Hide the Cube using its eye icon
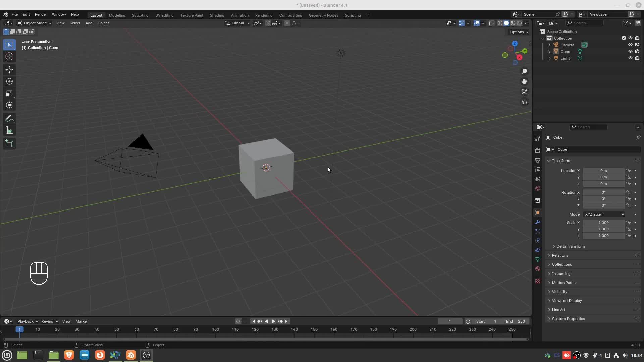 tap(630, 51)
